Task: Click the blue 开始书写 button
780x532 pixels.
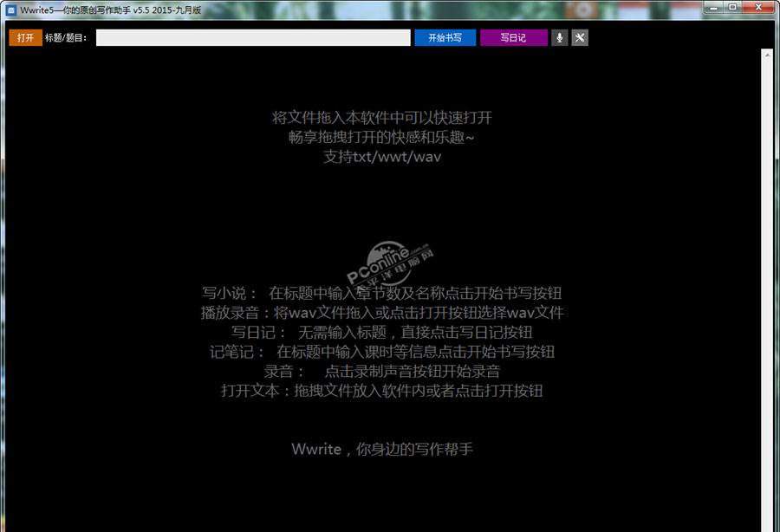Action: click(x=445, y=38)
